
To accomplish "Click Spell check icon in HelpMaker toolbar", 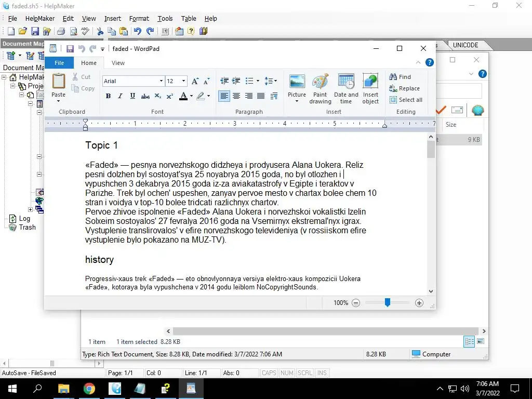I will coord(85,31).
